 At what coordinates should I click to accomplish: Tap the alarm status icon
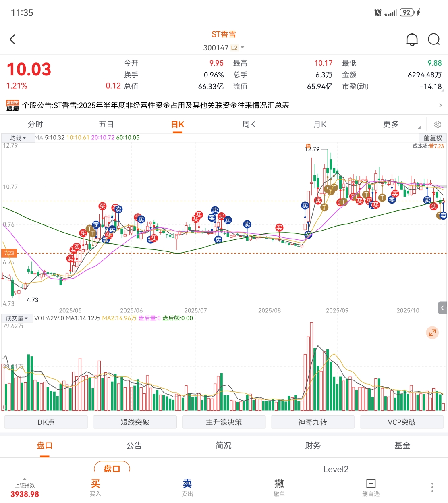(378, 12)
